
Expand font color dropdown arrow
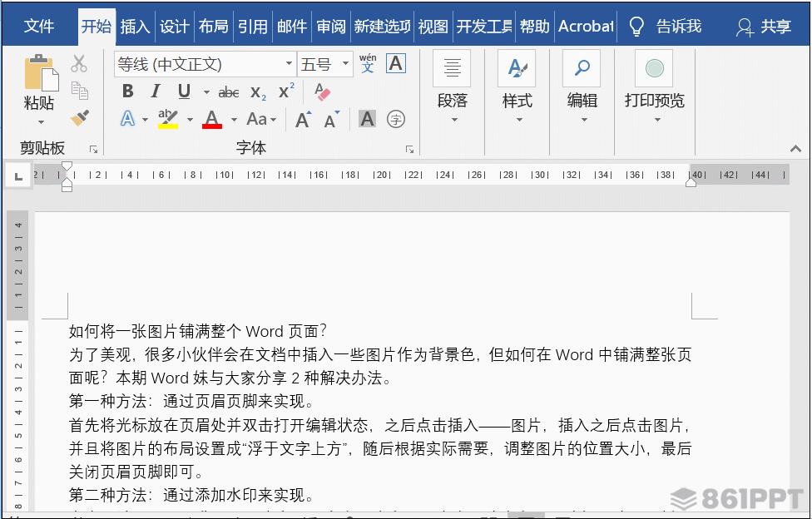(234, 120)
